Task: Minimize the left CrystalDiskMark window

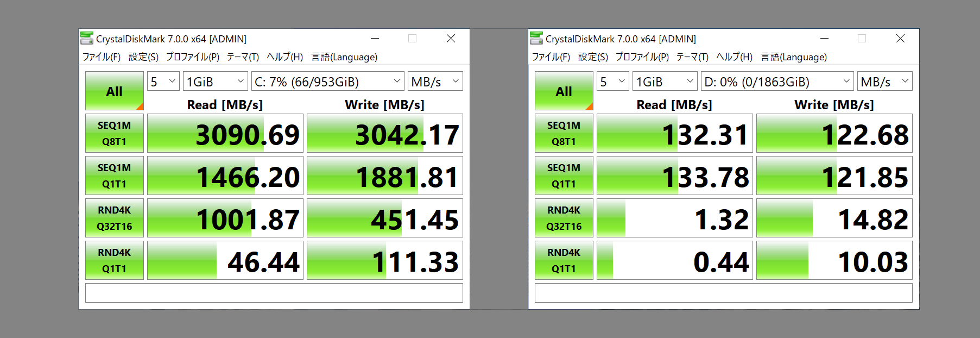Action: point(375,39)
